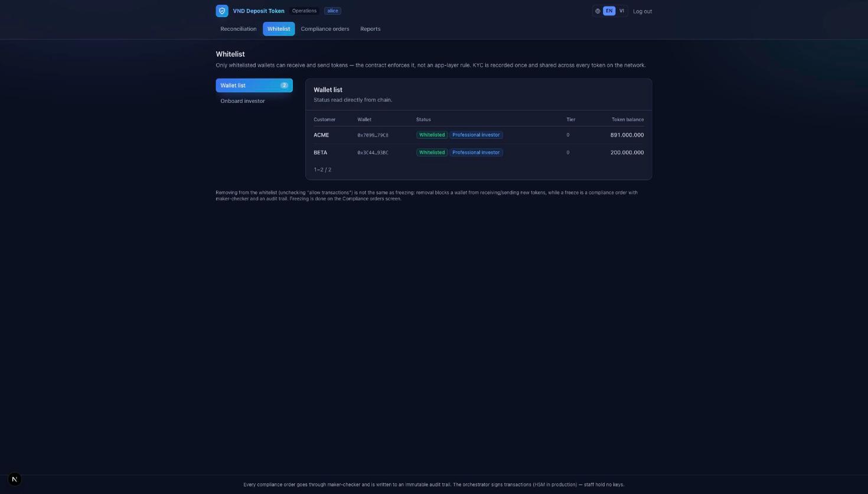Viewport: 868px width, 494px height.
Task: Click the Customer column header
Action: 324,119
